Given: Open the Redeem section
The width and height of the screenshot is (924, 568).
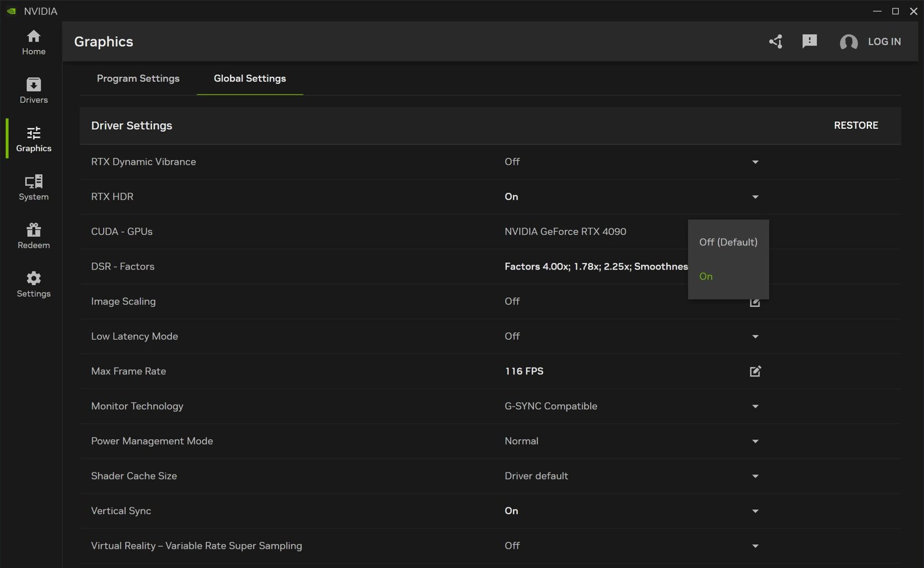Looking at the screenshot, I should click(33, 235).
